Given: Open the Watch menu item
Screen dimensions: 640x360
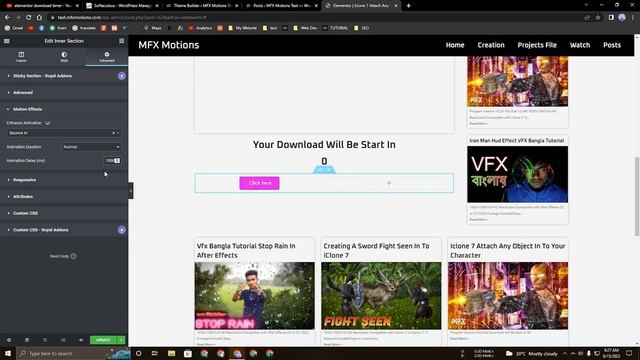Looking at the screenshot, I should pyautogui.click(x=580, y=45).
